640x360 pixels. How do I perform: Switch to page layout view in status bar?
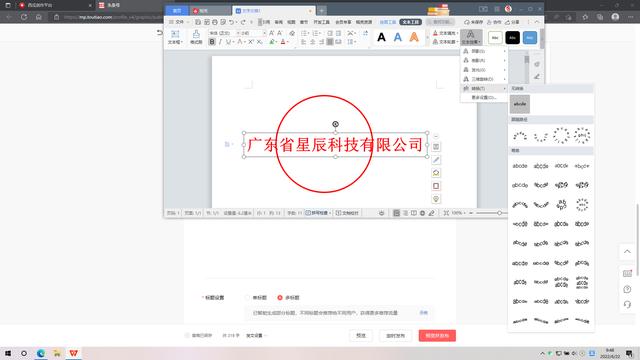coord(396,213)
